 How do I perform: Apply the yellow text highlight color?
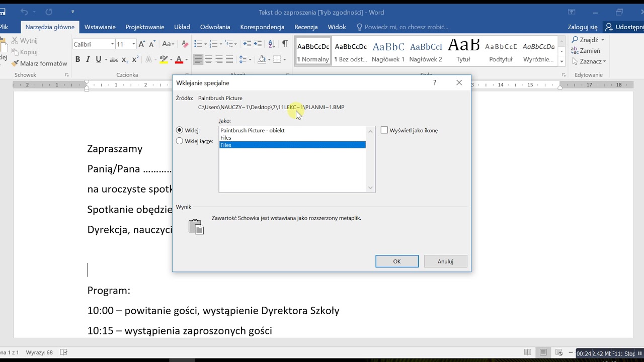click(164, 59)
